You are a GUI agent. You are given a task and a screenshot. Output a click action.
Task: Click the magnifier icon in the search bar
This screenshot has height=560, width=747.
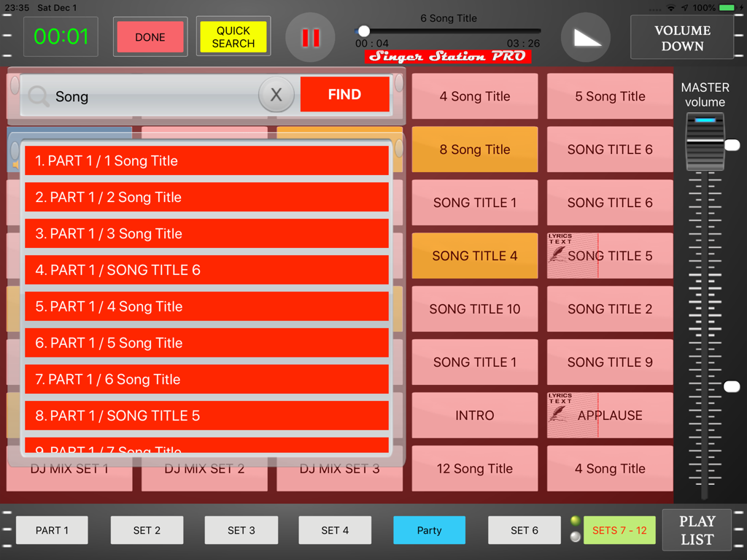click(39, 95)
